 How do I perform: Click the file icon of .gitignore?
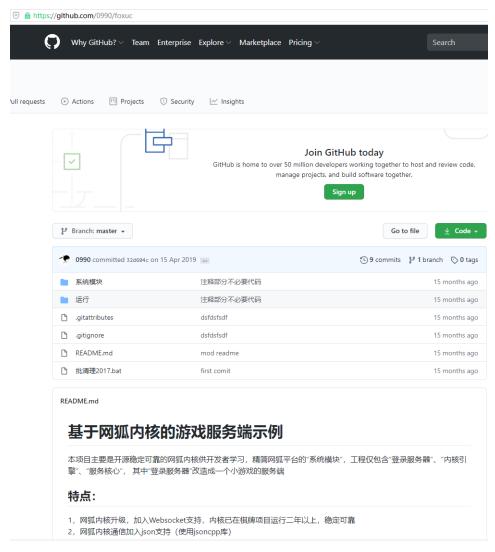(x=64, y=335)
